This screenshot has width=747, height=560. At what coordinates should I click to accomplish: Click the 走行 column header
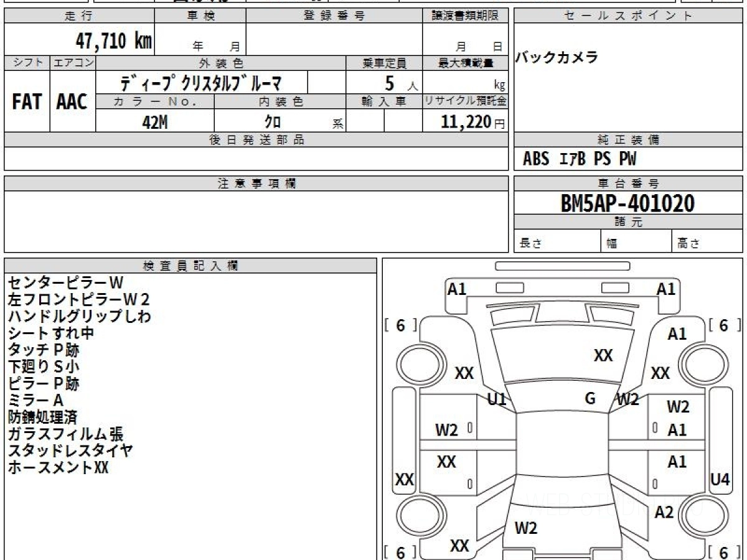pos(79,16)
